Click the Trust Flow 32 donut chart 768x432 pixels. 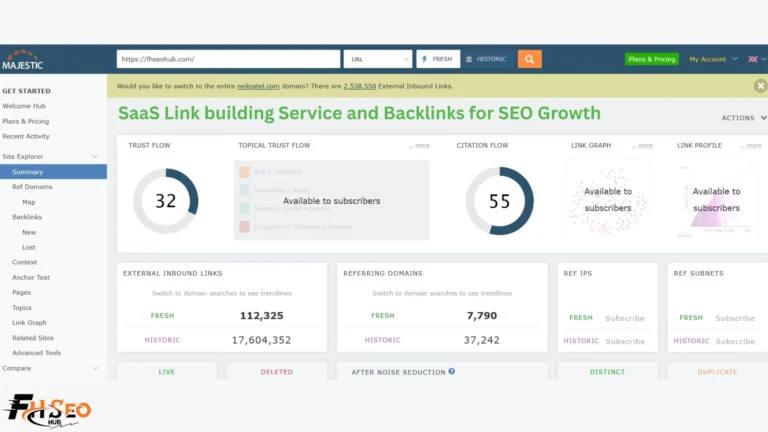(x=166, y=201)
